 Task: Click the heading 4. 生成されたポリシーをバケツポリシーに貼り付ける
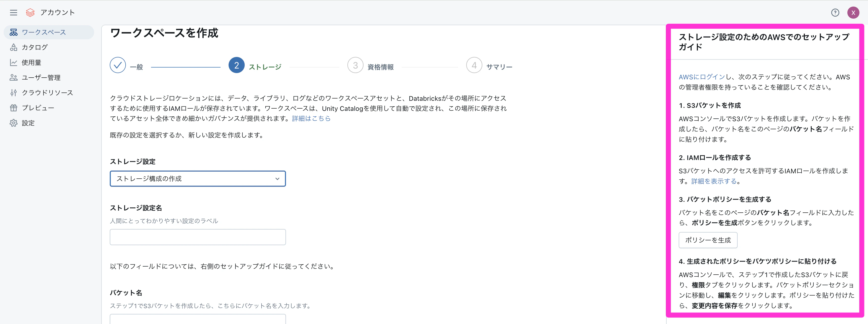pyautogui.click(x=757, y=261)
